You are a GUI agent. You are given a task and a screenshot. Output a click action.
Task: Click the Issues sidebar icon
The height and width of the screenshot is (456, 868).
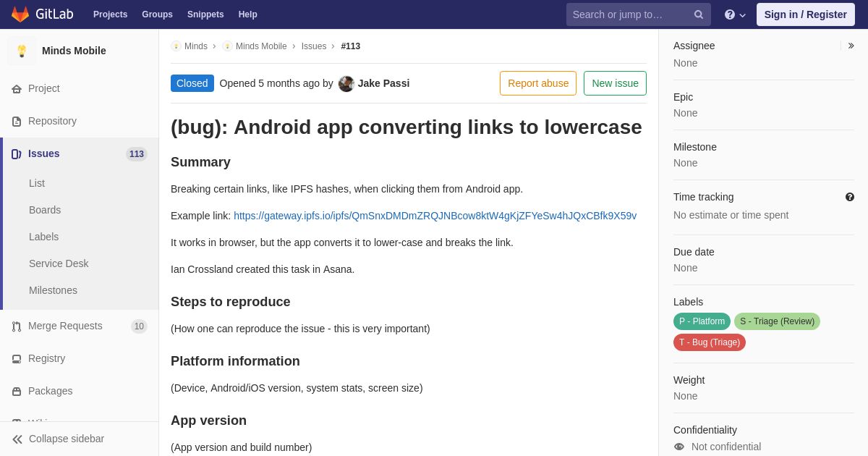17,154
